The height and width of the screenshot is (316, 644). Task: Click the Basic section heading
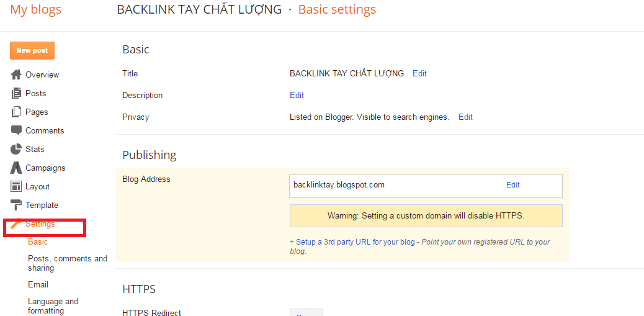tap(136, 50)
